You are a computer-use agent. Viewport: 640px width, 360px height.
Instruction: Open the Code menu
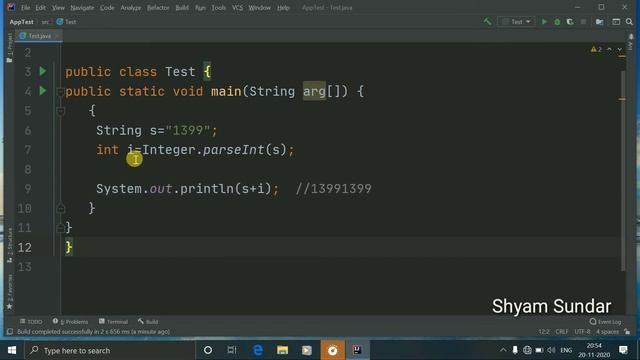tap(107, 7)
